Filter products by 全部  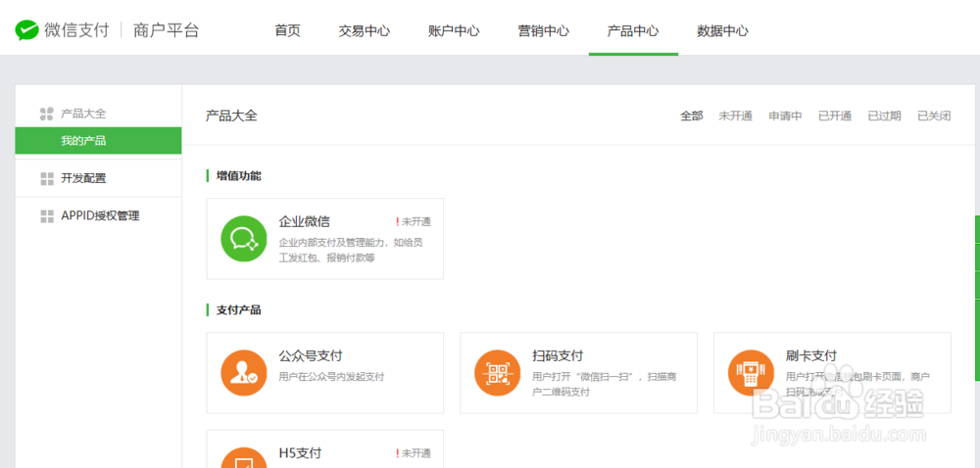(692, 116)
